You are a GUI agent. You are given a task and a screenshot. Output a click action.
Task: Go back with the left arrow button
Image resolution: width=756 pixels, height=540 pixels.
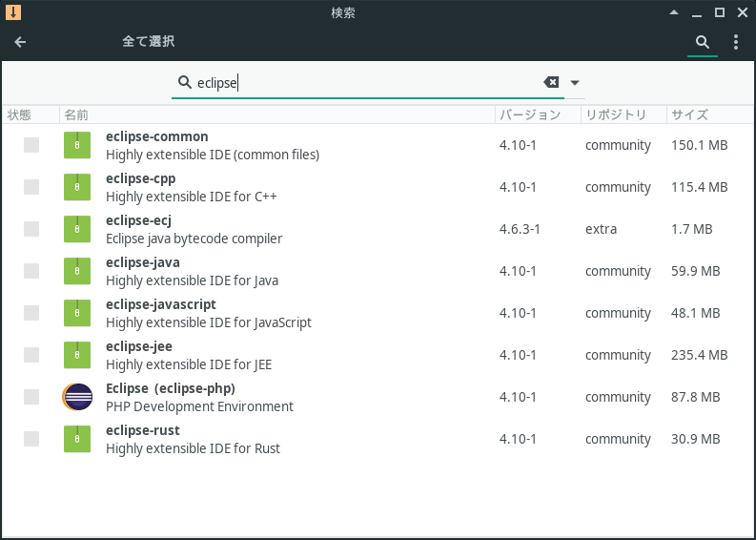[20, 42]
